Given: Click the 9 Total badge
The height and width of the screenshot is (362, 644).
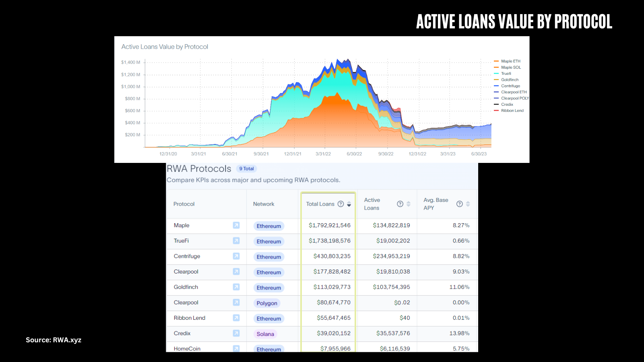Looking at the screenshot, I should 246,169.
